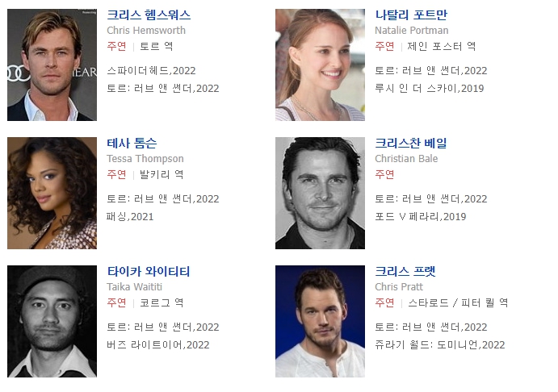Open the 나탈리 포트만 name link

pyautogui.click(x=411, y=15)
